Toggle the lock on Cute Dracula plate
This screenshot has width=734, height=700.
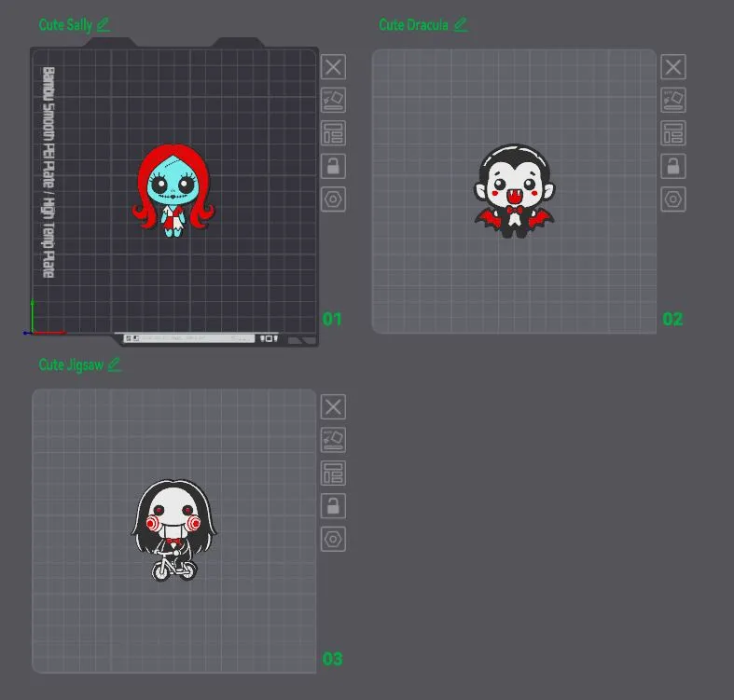coord(673,166)
